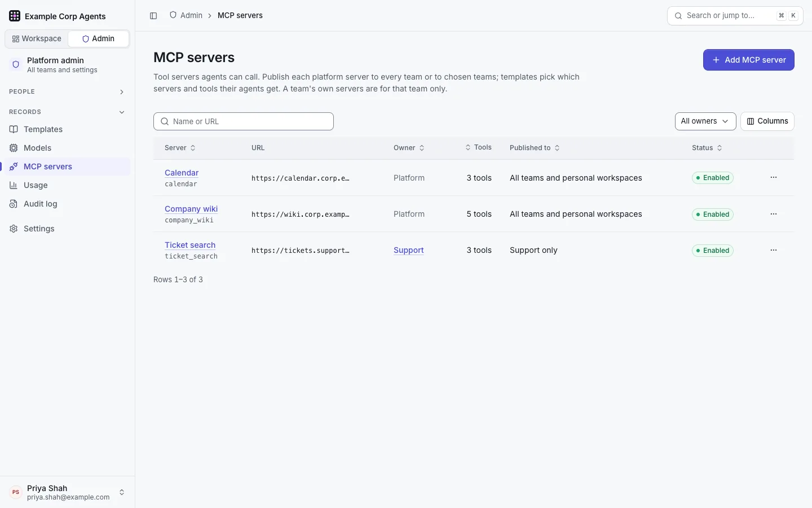Image resolution: width=812 pixels, height=508 pixels.
Task: Click the Support only cell
Action: coord(533,250)
